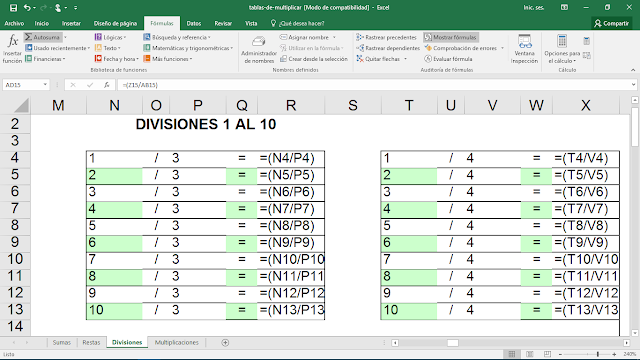Switch to normal view in status bar

click(512, 354)
